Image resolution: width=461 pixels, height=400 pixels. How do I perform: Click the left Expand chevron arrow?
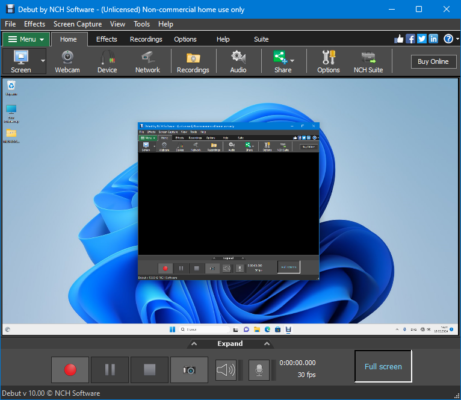click(x=194, y=344)
